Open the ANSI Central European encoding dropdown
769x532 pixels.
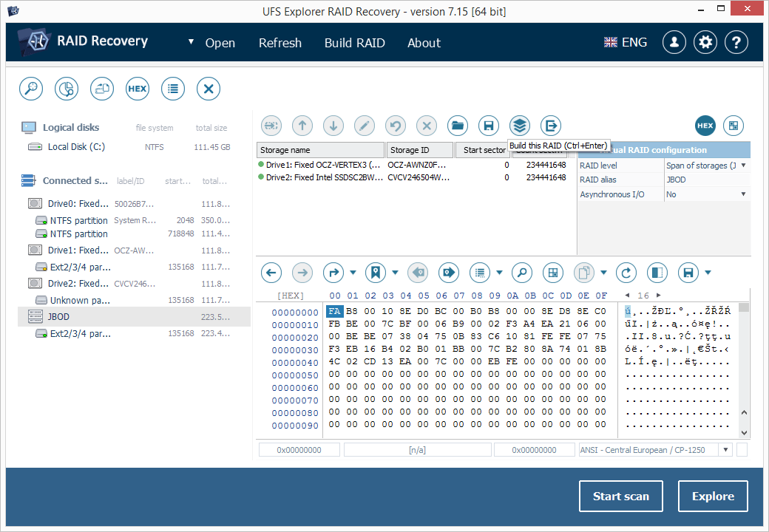coord(725,450)
